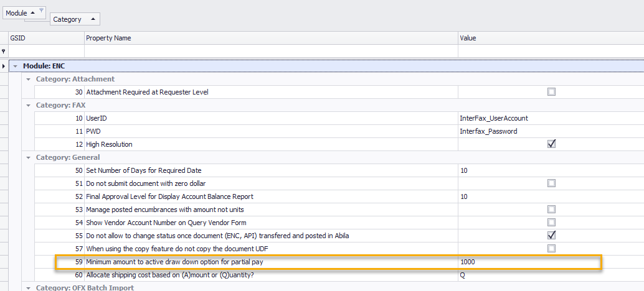Click the Property Name filter row cell
Screen dimensions: 644x291
tap(270, 52)
